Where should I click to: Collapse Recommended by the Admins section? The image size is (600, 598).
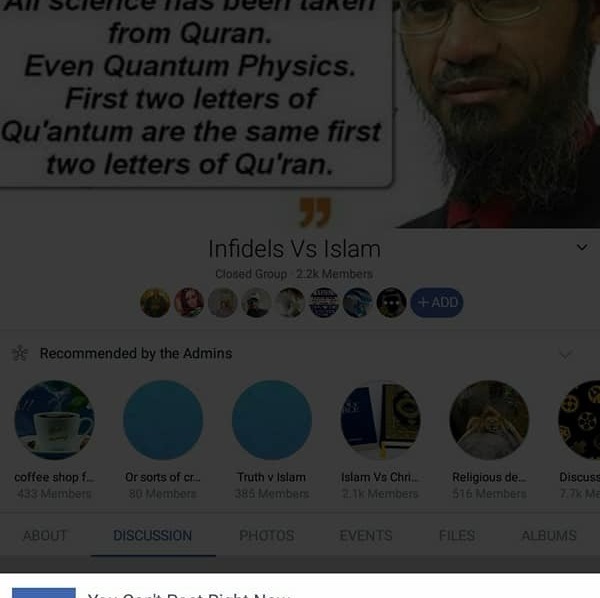[566, 354]
